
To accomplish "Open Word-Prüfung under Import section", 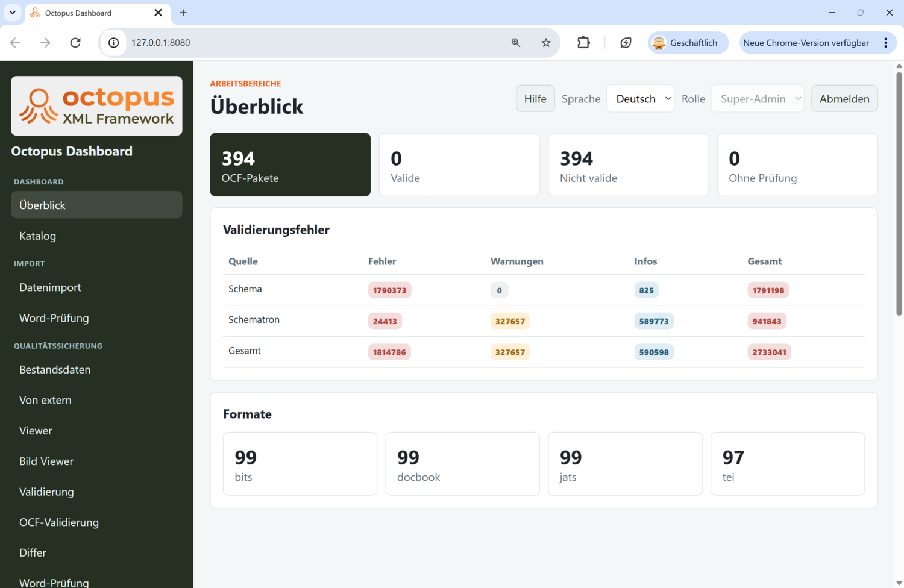I will point(96,318).
